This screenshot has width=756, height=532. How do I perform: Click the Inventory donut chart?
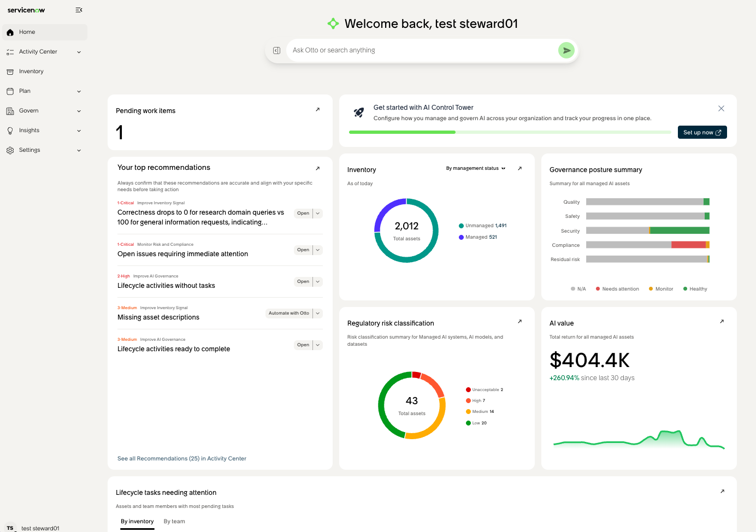click(406, 230)
